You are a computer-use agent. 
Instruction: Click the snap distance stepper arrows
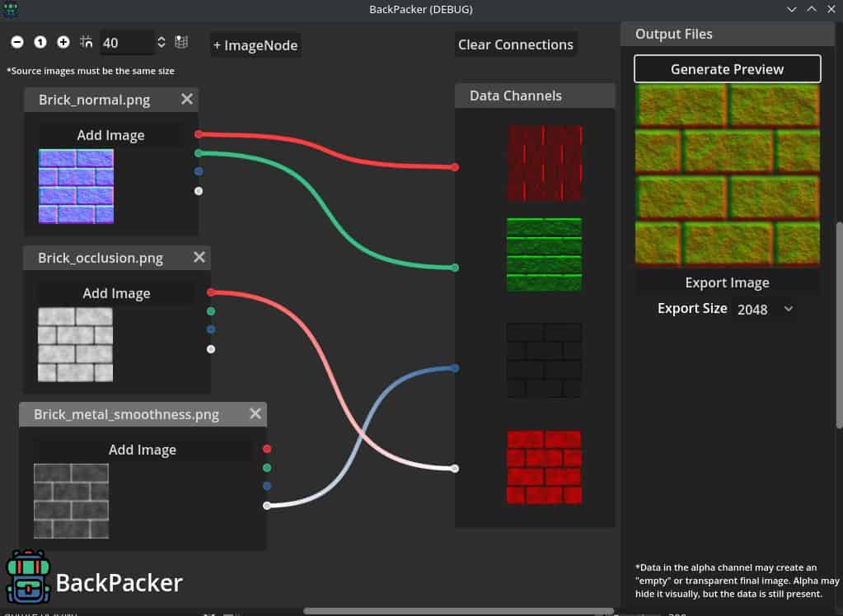[x=162, y=43]
